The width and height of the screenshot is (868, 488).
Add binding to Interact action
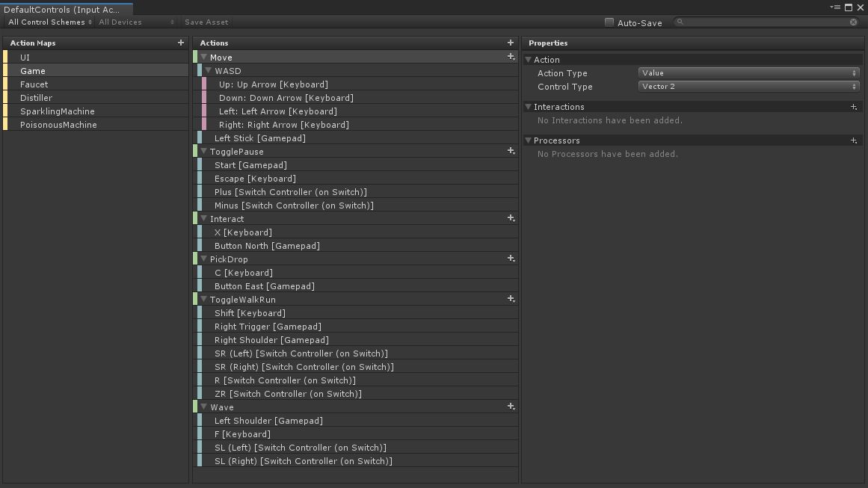point(511,218)
